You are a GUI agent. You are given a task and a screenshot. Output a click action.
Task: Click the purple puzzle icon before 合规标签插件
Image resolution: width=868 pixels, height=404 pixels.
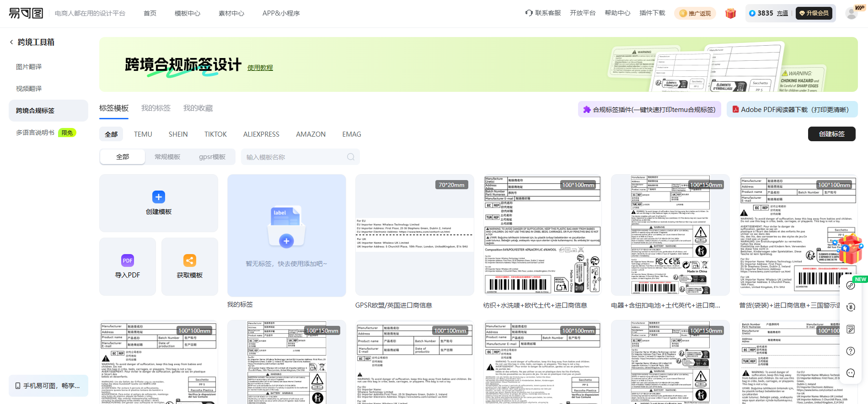[x=587, y=110]
